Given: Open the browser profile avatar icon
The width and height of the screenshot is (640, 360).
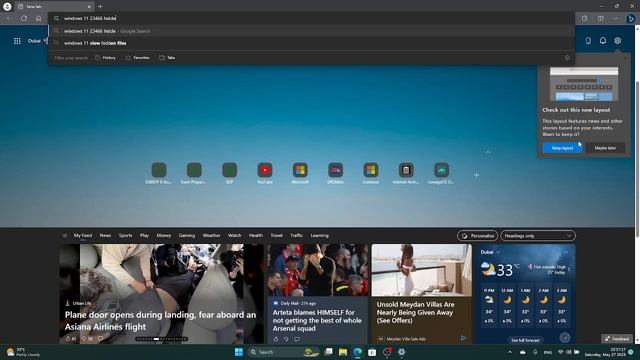Looking at the screenshot, I should pos(7,6).
